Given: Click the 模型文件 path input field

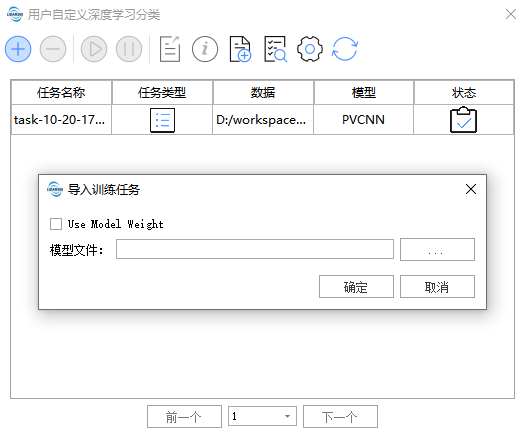Looking at the screenshot, I should point(255,249).
